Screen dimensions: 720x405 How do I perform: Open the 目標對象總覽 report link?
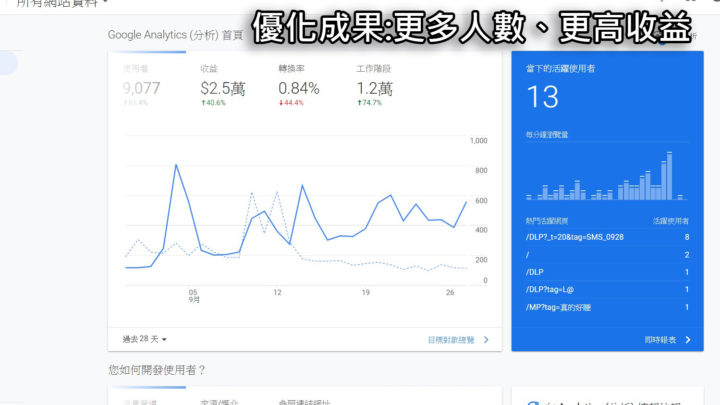[x=452, y=340]
